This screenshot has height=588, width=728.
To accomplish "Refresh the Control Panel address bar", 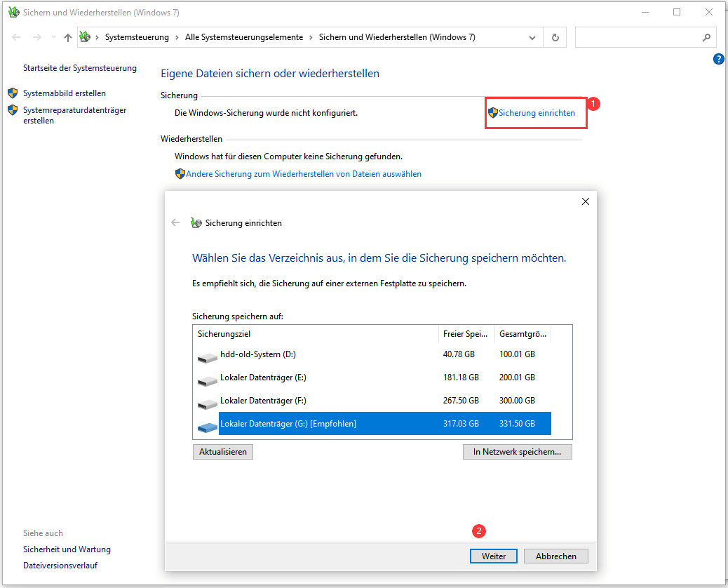I will pos(555,38).
